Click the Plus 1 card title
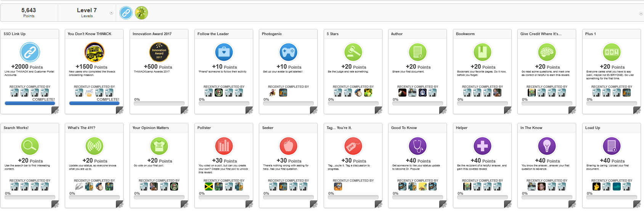 [x=591, y=34]
